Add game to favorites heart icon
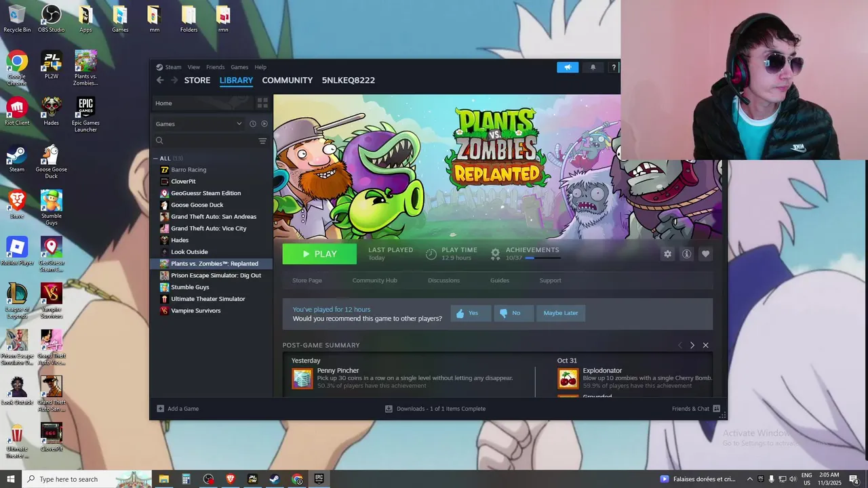The height and width of the screenshot is (488, 868). click(x=705, y=253)
